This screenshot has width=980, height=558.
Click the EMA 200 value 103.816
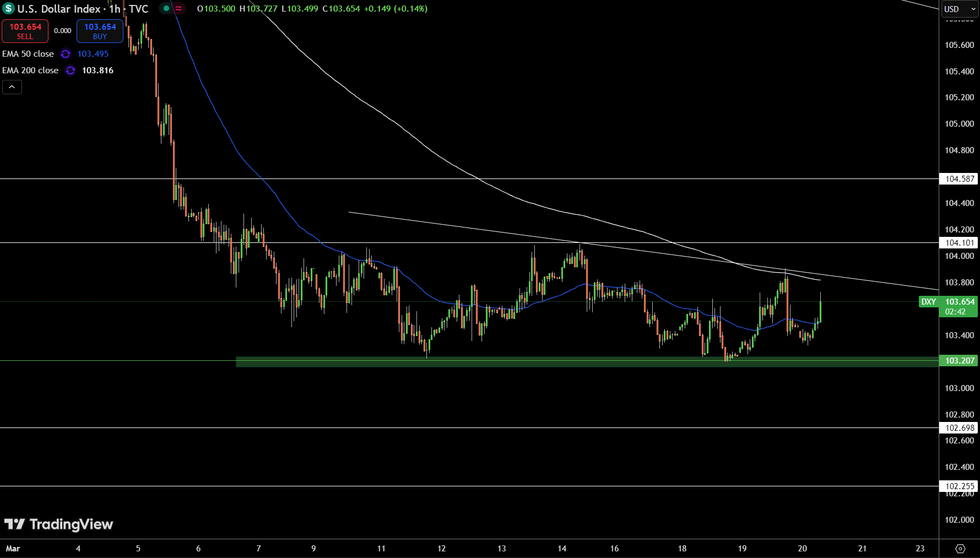(98, 71)
